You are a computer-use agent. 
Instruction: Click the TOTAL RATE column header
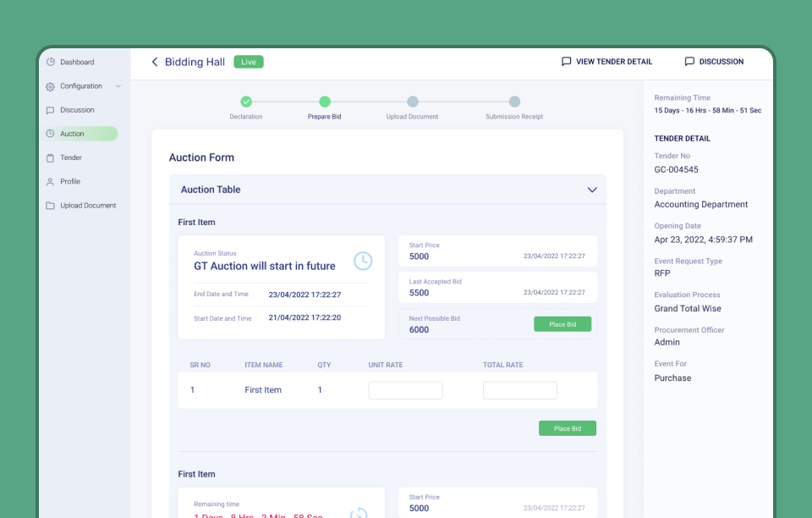502,365
